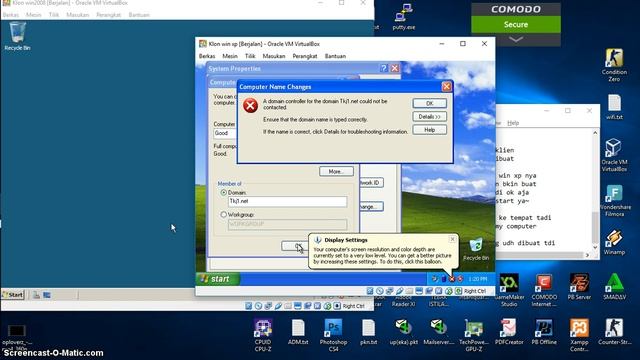Image resolution: width=640 pixels, height=360 pixels.
Task: Click the mouse integration indicator in Klon win xp status bar
Action: pos(448,291)
